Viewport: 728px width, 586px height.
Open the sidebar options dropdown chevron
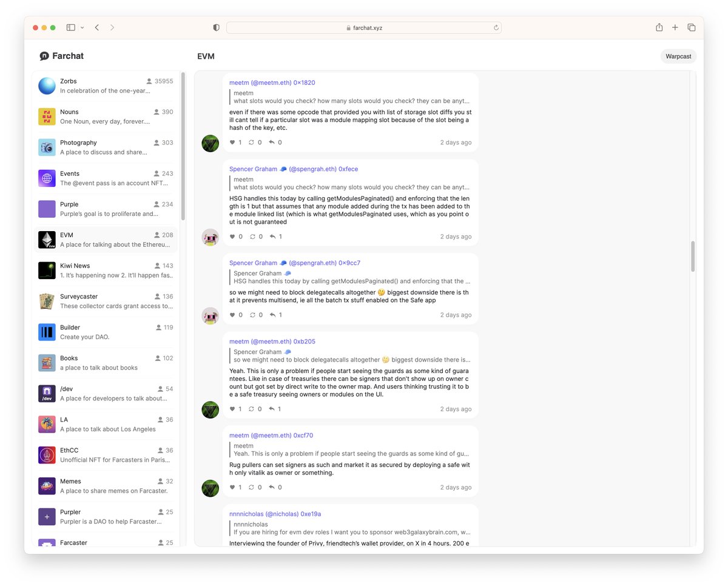(x=82, y=27)
